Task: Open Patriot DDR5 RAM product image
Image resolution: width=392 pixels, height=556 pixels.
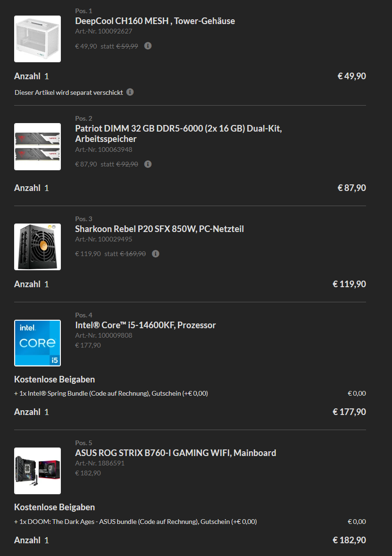Action: (x=38, y=147)
